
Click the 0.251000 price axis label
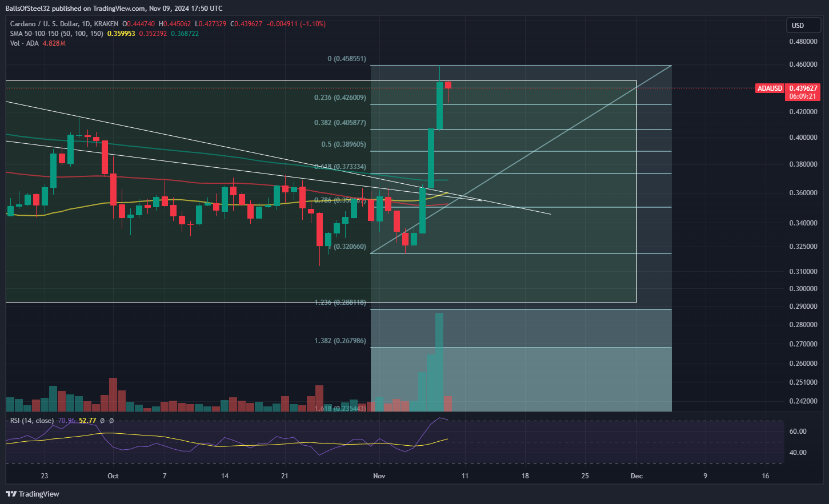pyautogui.click(x=803, y=382)
